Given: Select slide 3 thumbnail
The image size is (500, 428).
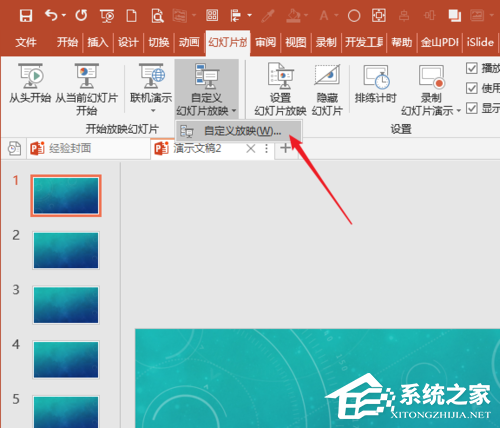Looking at the screenshot, I should pos(66,305).
